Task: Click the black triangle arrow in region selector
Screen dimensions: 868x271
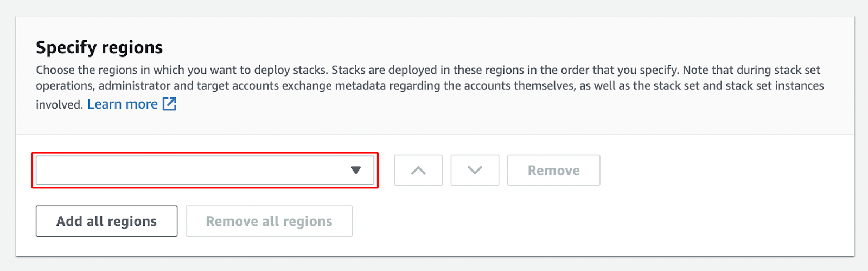Action: [x=356, y=171]
